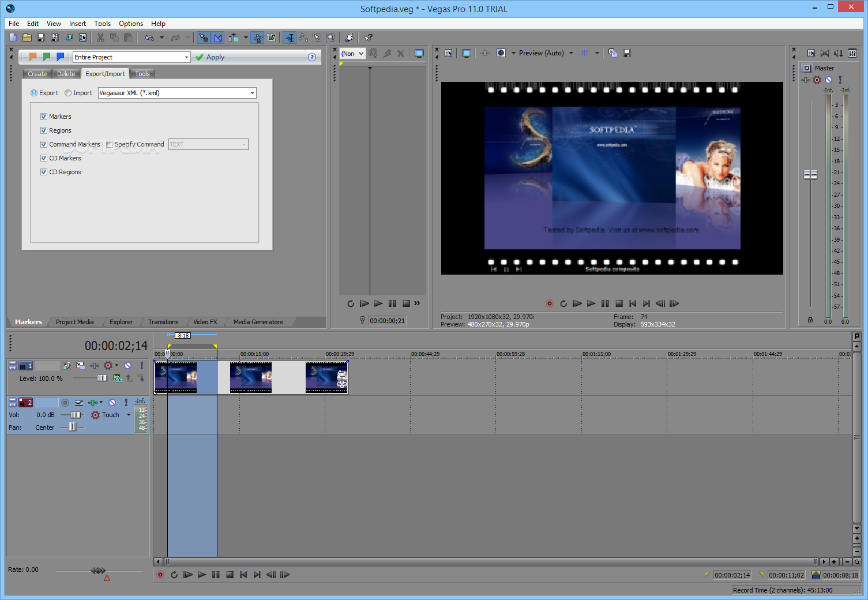Click the Master bus fader handle

[810, 174]
